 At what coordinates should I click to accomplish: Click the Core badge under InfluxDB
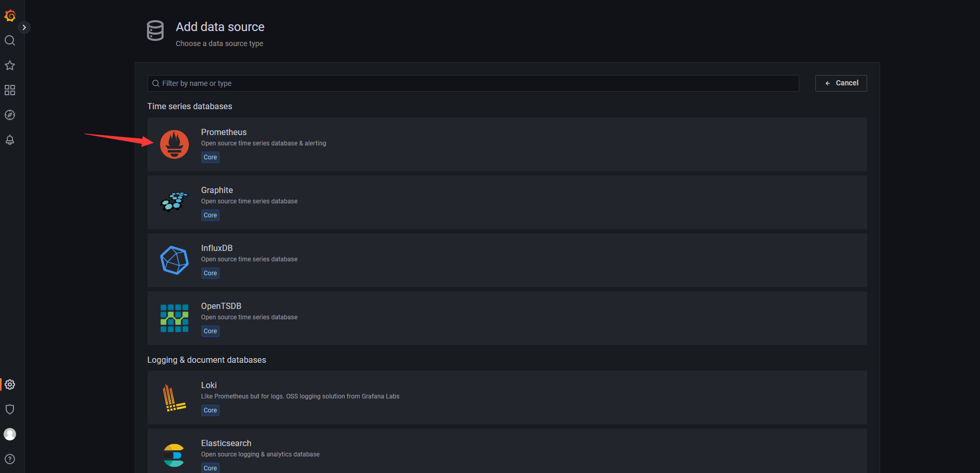click(210, 273)
